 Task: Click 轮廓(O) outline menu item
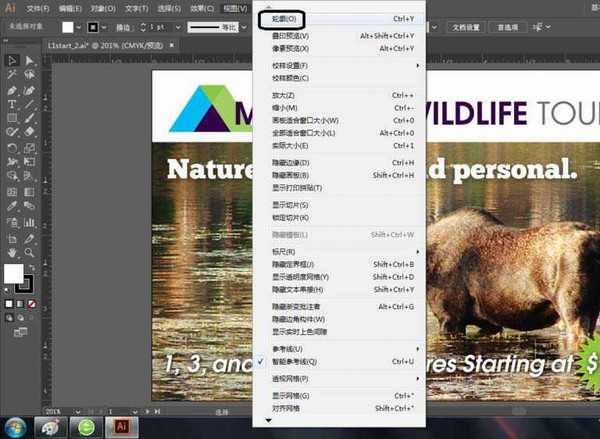coord(339,19)
